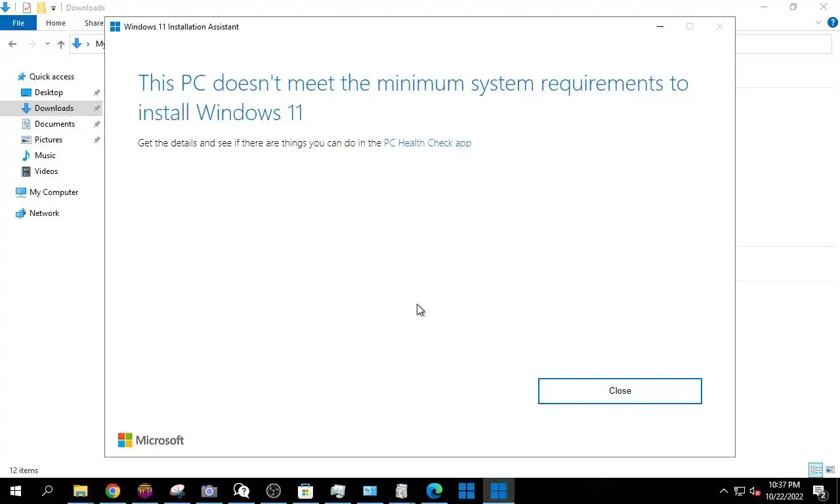Open OBS Studio from the taskbar
This screenshot has height=504, width=840.
point(274,491)
